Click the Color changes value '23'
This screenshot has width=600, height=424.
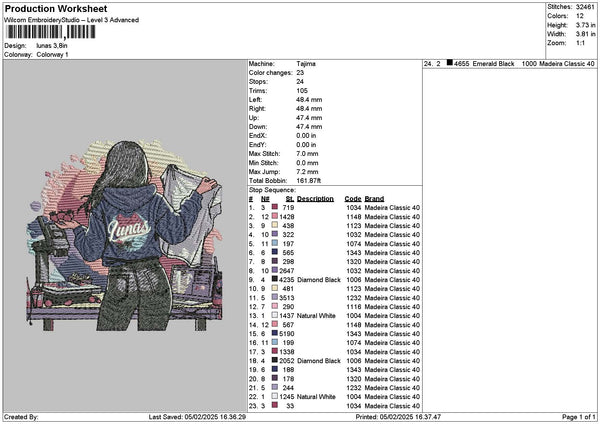pyautogui.click(x=300, y=73)
